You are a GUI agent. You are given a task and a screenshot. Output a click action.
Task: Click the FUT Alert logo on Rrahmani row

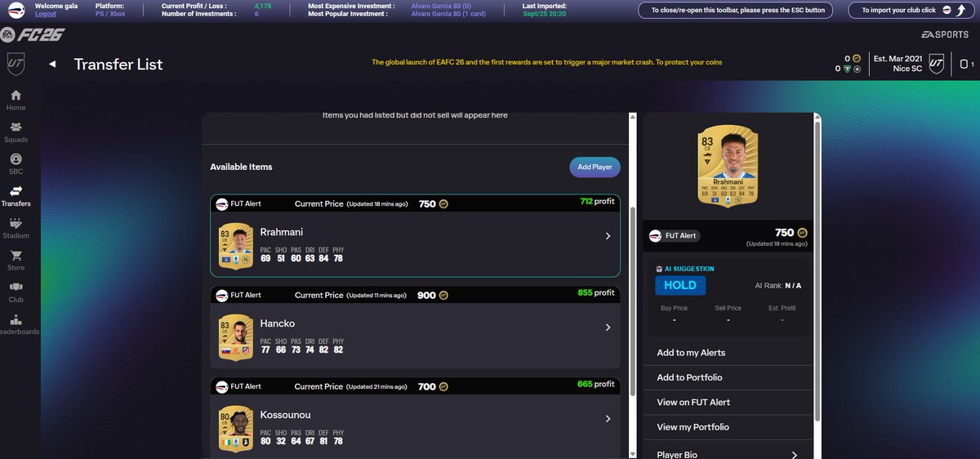221,204
